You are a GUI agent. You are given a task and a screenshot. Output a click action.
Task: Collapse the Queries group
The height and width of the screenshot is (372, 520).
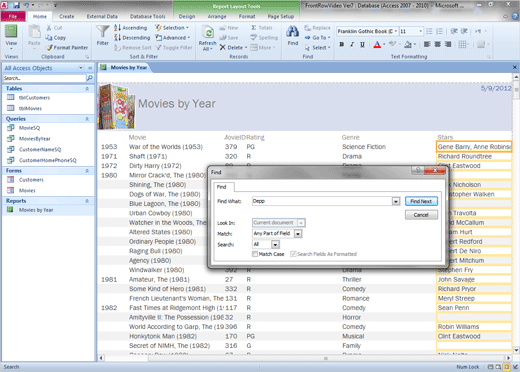87,119
